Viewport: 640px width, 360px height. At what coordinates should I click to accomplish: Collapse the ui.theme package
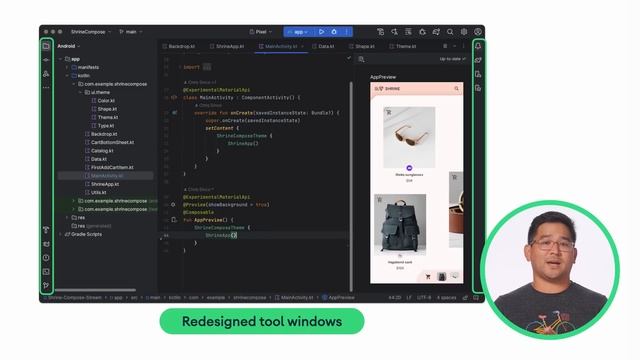[80, 93]
